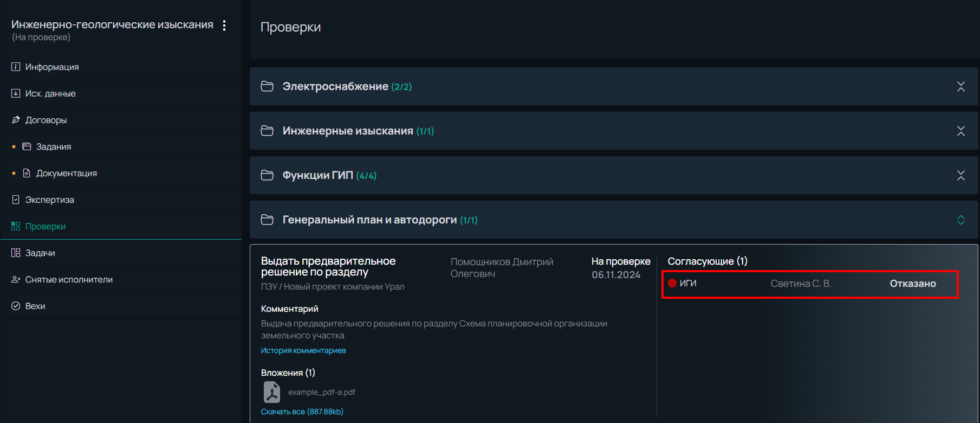Click the Вехи checkmark circle icon
The image size is (980, 423).
pos(16,306)
